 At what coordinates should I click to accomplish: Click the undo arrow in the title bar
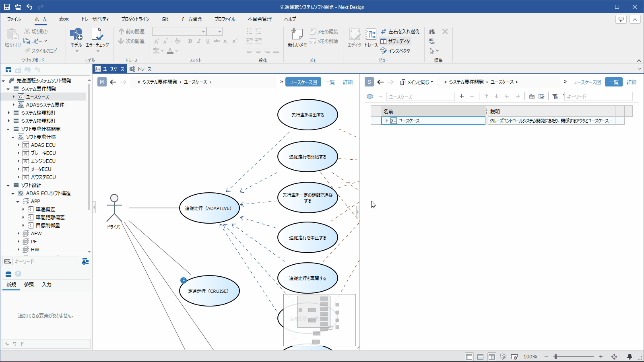[29, 7]
